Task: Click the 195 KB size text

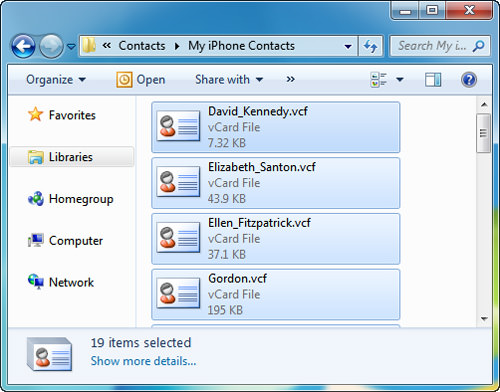Action: click(x=225, y=311)
